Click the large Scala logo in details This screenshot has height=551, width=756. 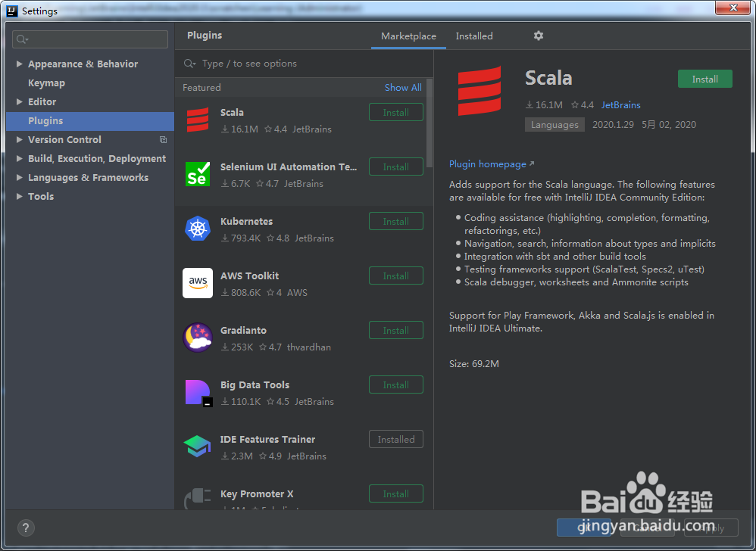pos(480,91)
